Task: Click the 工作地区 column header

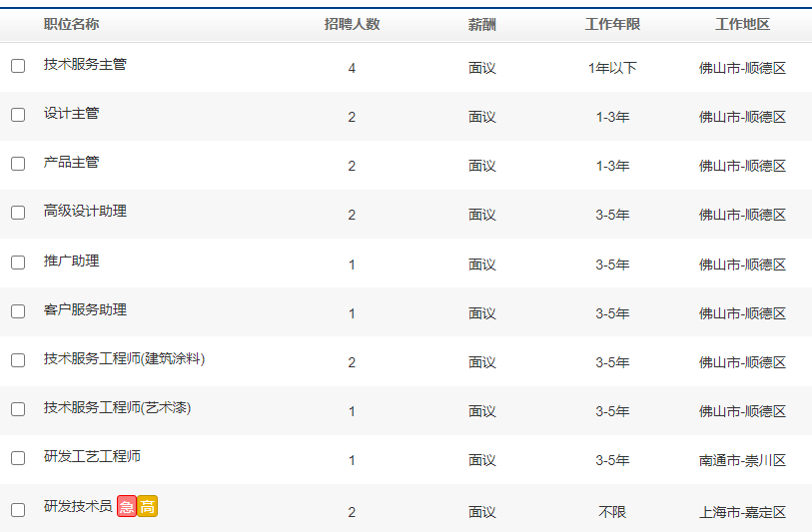Action: (x=742, y=24)
